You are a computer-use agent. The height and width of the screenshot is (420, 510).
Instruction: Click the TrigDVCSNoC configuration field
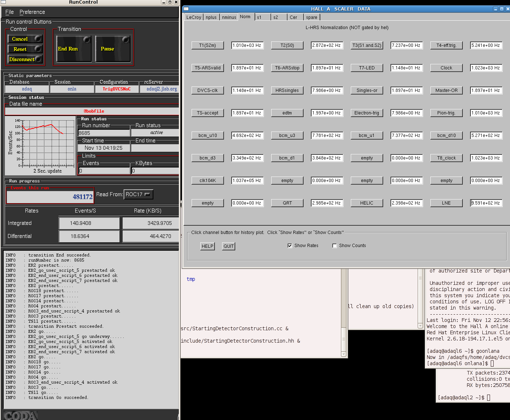pyautogui.click(x=117, y=89)
